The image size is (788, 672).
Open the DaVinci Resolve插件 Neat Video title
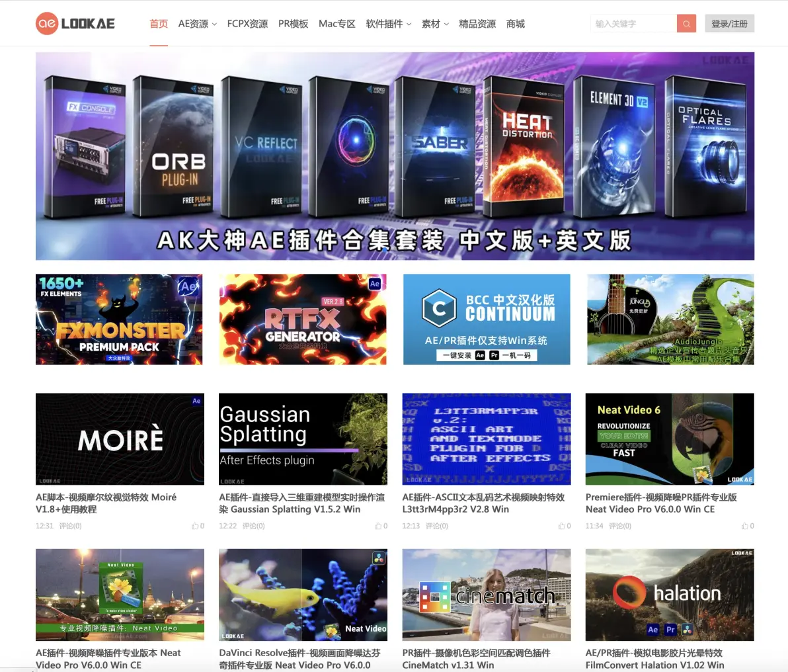[x=299, y=659]
